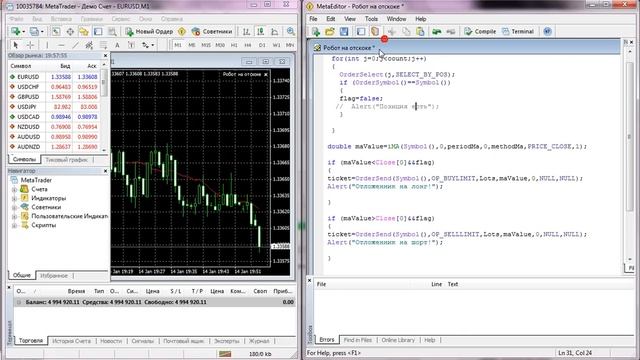This screenshot has height=360, width=640.
Task: Toggle the M15 timeframe button
Action: [x=206, y=45]
